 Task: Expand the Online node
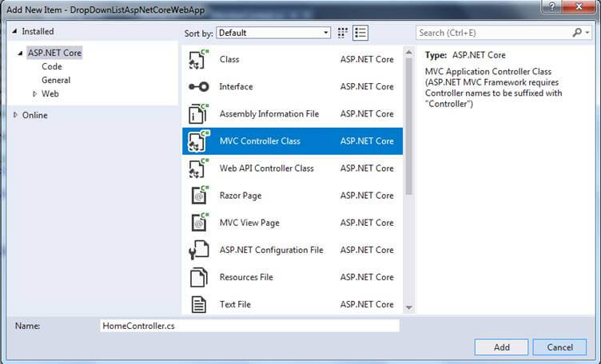(15, 115)
